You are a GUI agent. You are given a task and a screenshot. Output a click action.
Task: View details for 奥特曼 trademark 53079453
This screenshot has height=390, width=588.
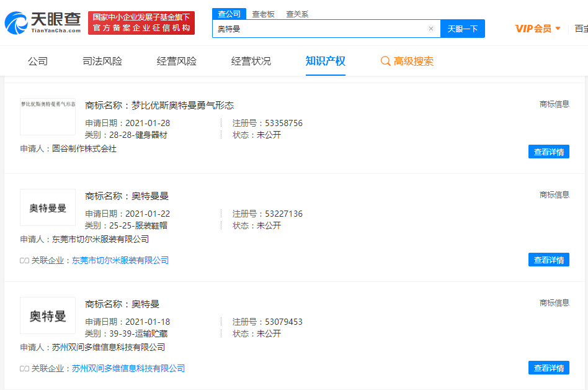point(549,368)
